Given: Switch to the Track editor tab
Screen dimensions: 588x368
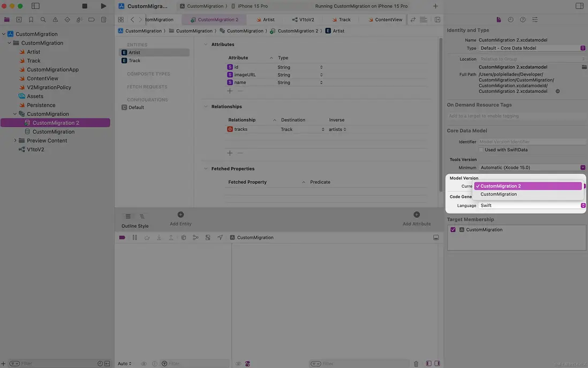Looking at the screenshot, I should (x=341, y=19).
